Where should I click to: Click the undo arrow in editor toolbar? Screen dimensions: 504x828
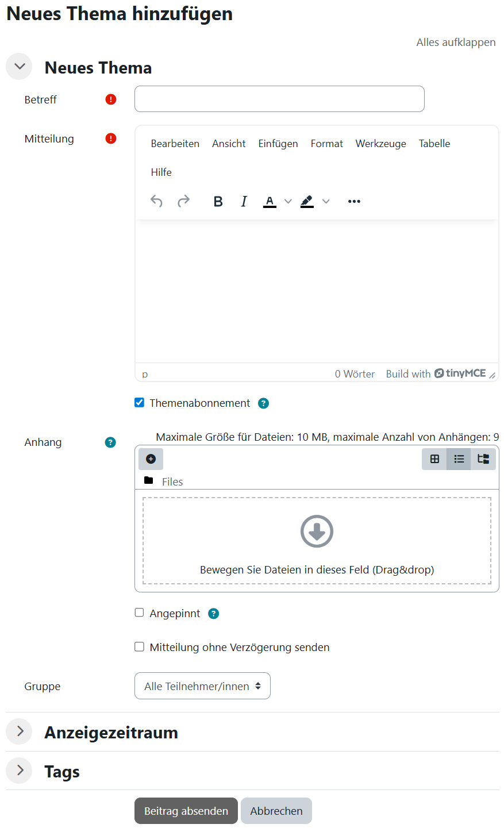156,201
